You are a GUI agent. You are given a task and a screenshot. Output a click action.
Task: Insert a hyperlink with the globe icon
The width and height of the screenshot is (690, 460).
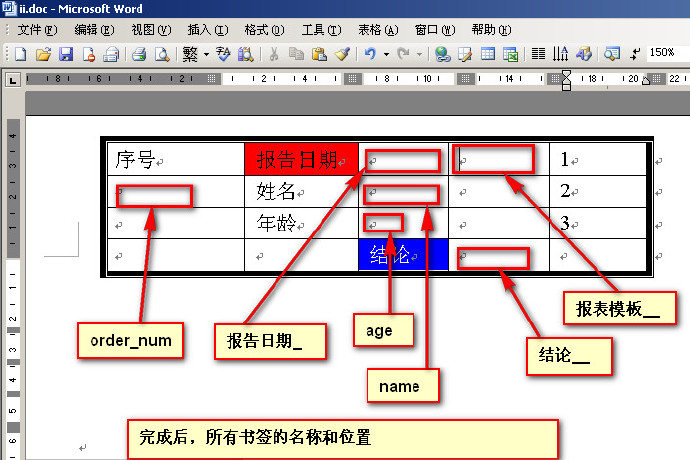pyautogui.click(x=442, y=54)
